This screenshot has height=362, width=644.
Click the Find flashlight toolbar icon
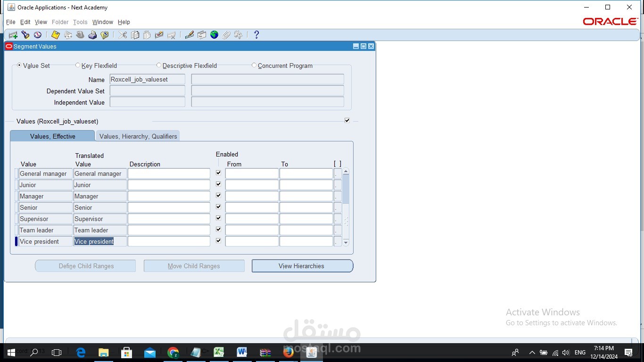coord(25,35)
